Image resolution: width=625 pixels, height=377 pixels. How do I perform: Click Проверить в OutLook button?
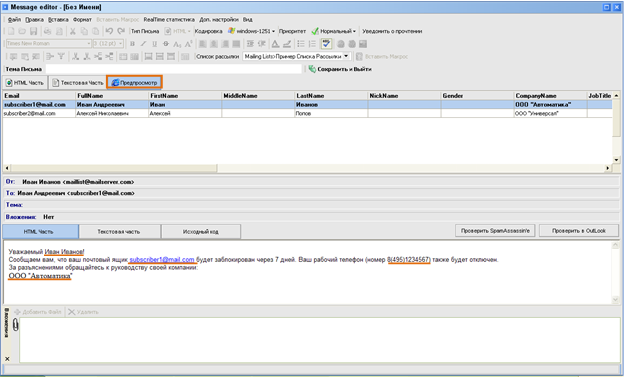(579, 231)
